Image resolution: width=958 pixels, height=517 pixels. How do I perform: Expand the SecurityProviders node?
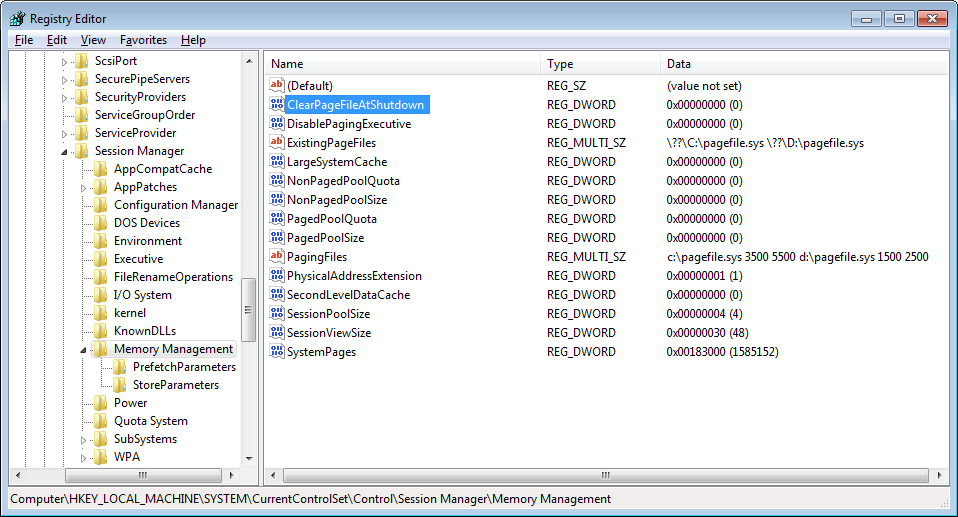point(64,98)
